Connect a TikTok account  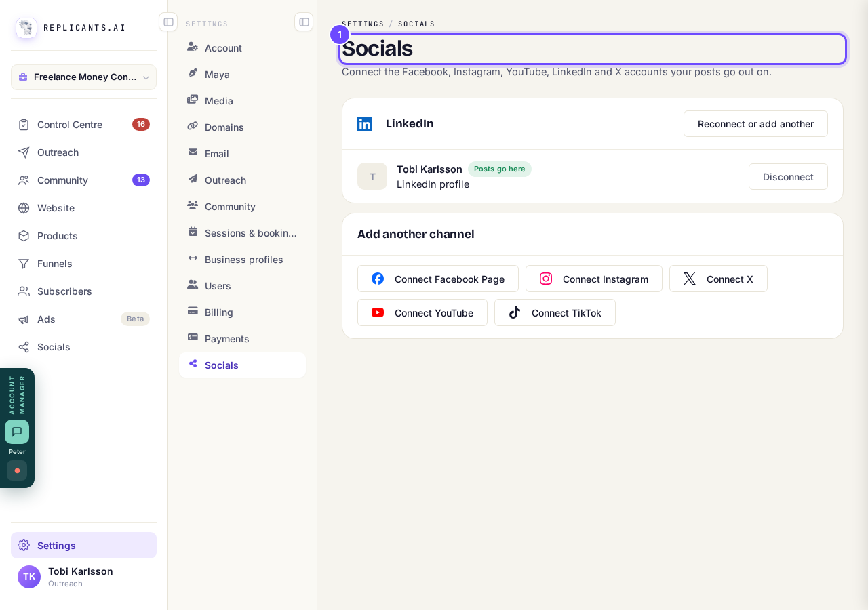point(555,312)
